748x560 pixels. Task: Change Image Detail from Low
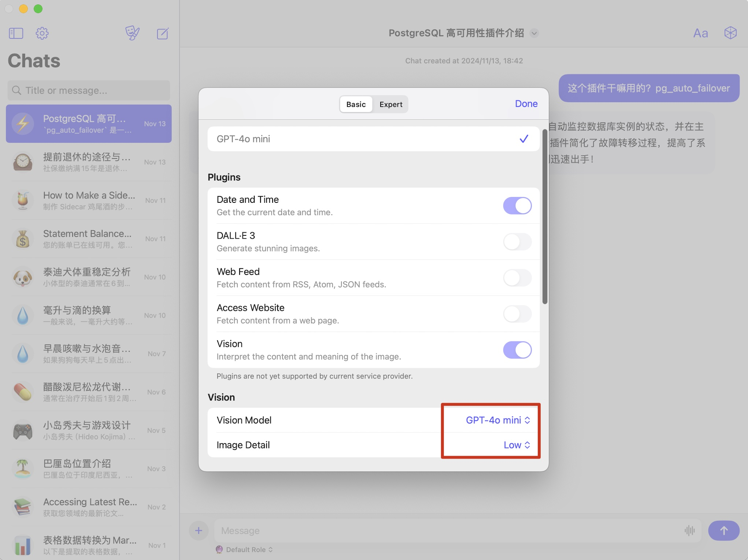(516, 445)
